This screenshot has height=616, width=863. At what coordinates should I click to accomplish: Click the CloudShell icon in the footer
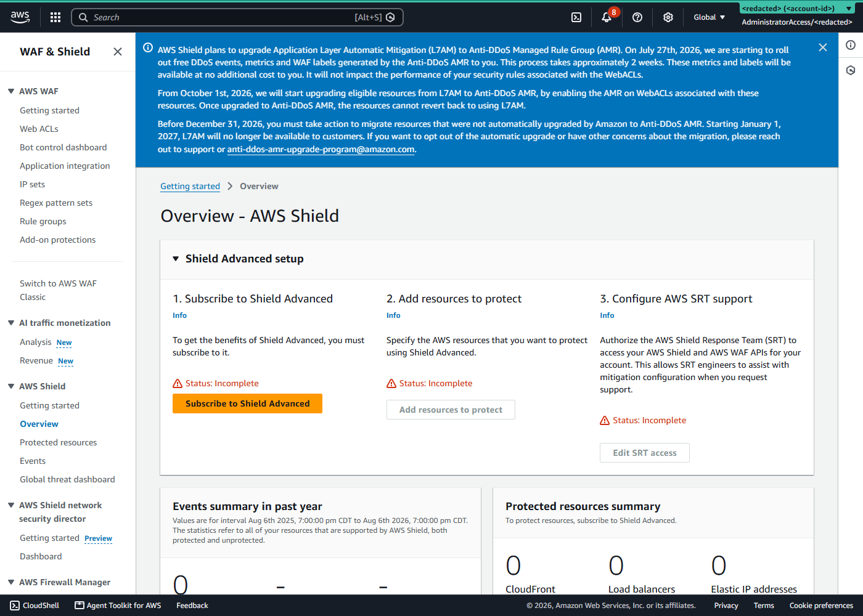coord(15,606)
